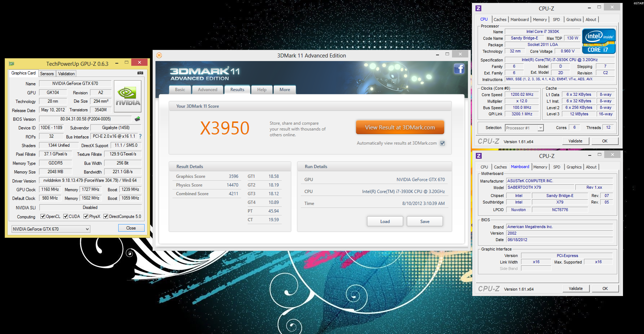Switch to the Validation tab in GPU-Z
The width and height of the screenshot is (644, 334).
(x=67, y=74)
